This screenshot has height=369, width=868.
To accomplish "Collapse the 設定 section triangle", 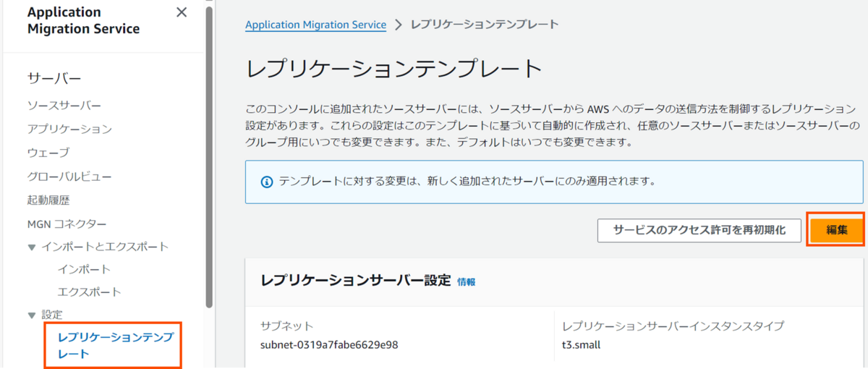I will (32, 315).
